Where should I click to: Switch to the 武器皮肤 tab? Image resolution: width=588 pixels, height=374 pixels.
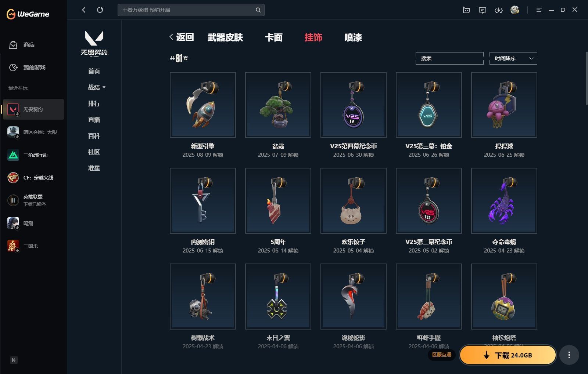tap(225, 37)
